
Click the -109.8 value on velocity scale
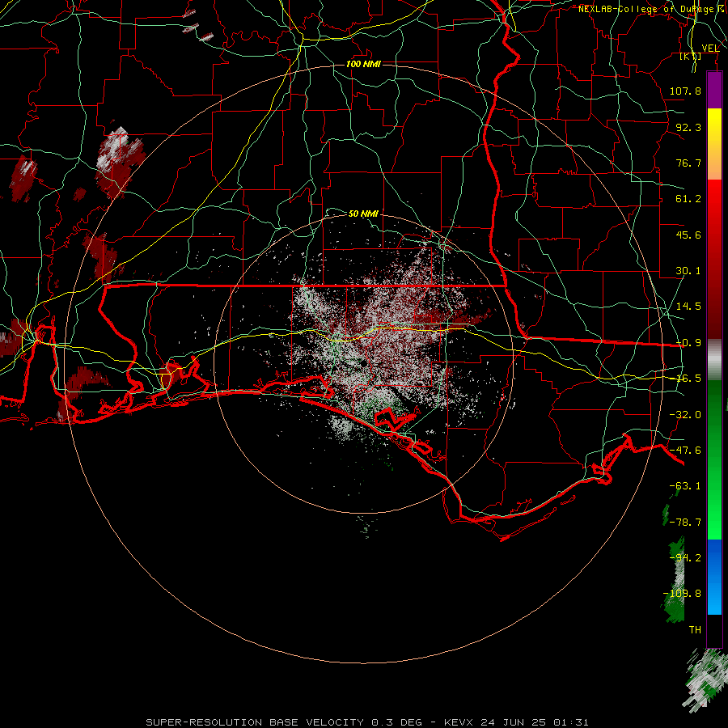[x=682, y=594]
